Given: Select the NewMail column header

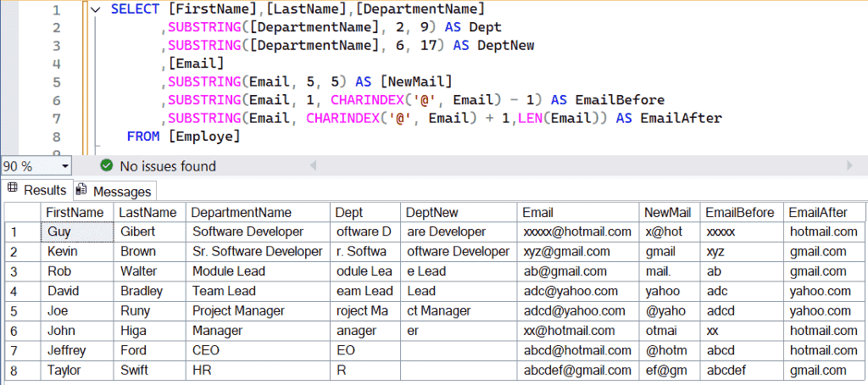Looking at the screenshot, I should pyautogui.click(x=670, y=212).
